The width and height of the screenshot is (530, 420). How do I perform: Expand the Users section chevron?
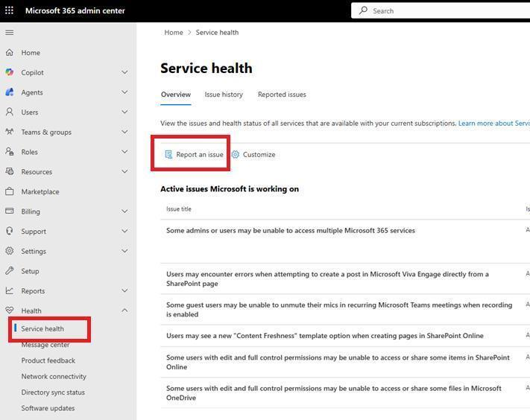tap(124, 112)
